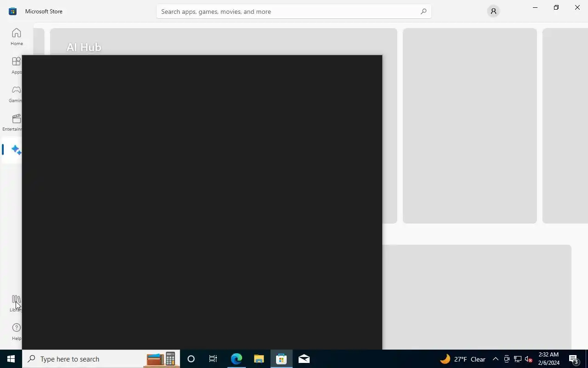Close the Microsoft Store window
Image resolution: width=588 pixels, height=368 pixels.
[x=577, y=8]
